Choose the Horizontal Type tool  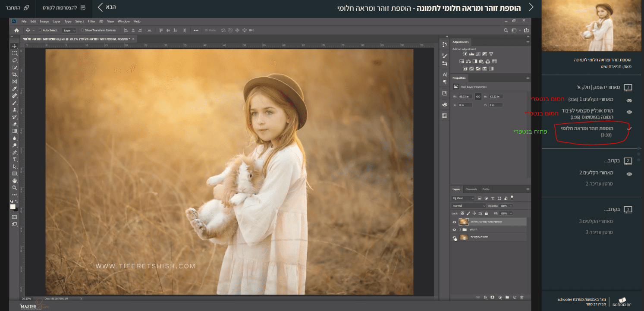coord(15,160)
